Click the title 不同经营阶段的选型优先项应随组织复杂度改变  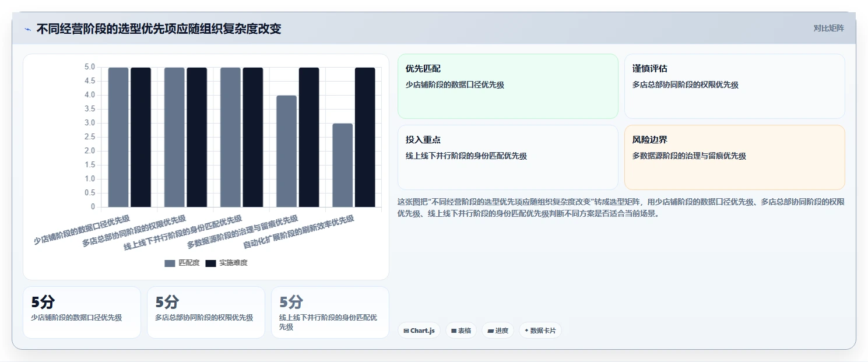[x=159, y=29]
